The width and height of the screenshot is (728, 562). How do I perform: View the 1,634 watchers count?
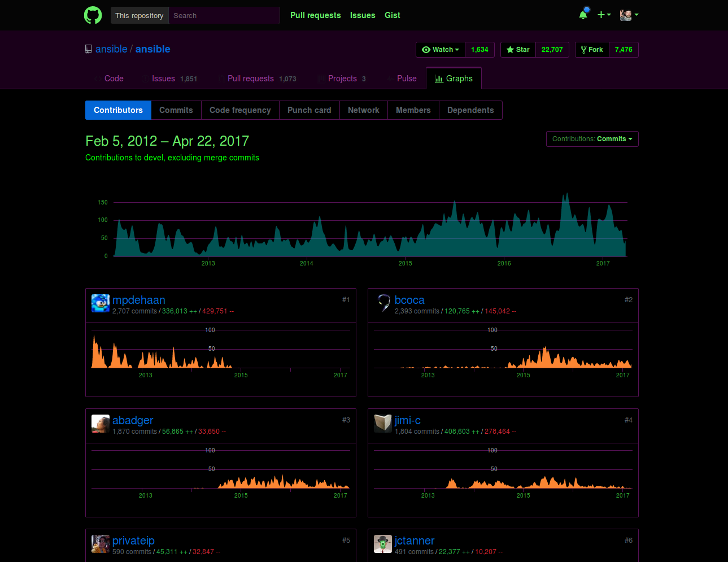pyautogui.click(x=479, y=50)
